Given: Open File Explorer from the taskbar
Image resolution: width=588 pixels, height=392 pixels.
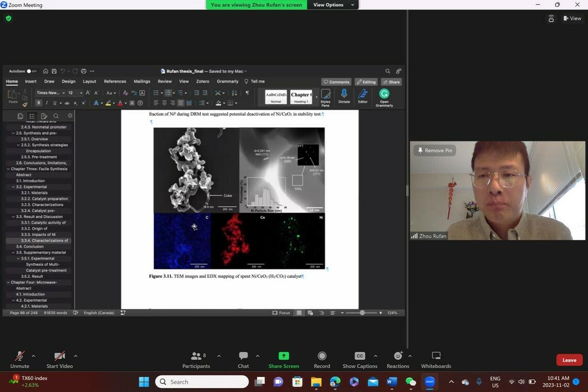Looking at the screenshot, I should coord(316,382).
